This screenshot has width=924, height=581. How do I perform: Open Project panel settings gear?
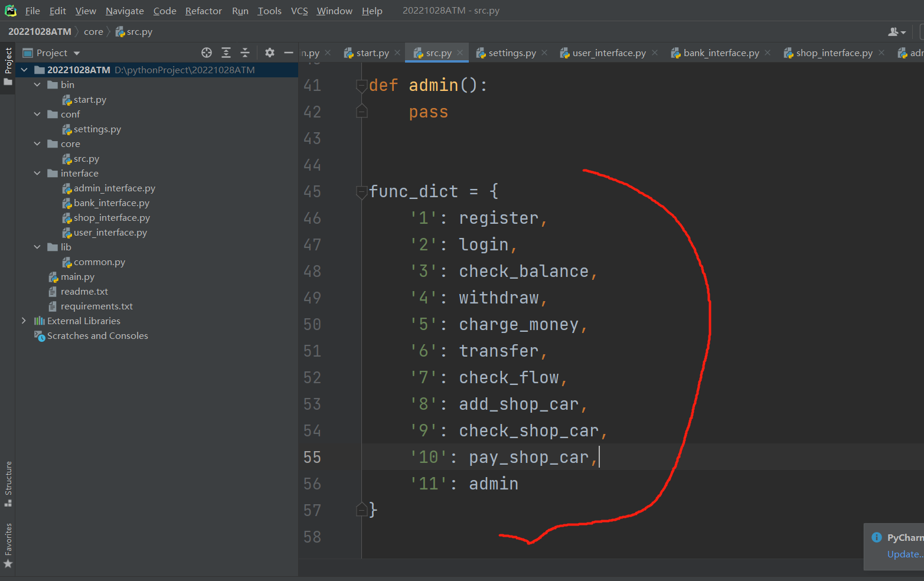coord(270,53)
